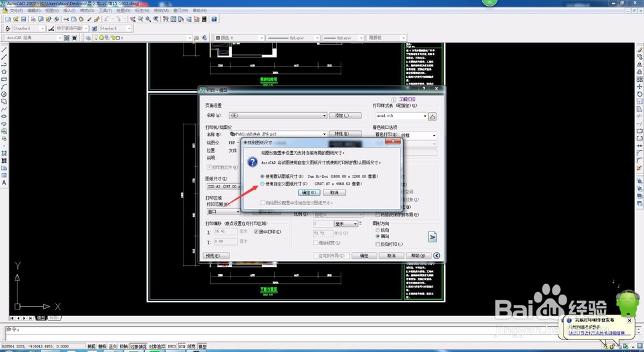Viewport: 644px width, 352px height.
Task: Open the 了解打印 link
Action: [407, 99]
